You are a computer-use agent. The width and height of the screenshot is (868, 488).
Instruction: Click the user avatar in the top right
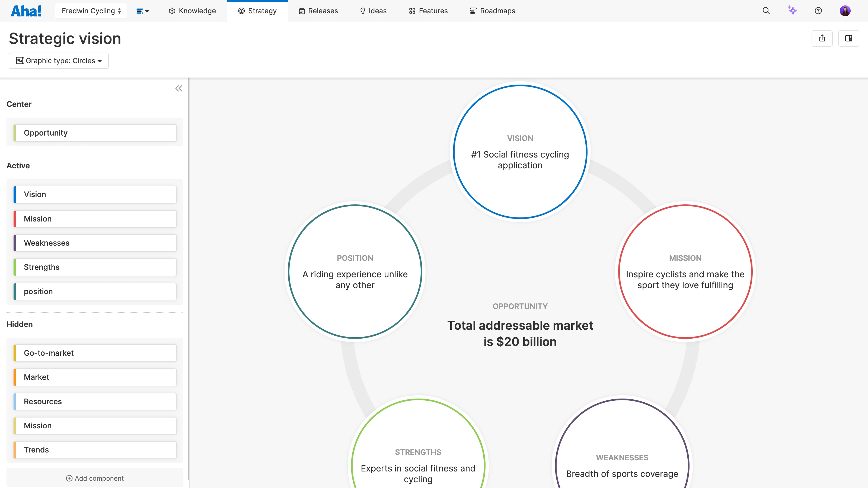tap(845, 11)
